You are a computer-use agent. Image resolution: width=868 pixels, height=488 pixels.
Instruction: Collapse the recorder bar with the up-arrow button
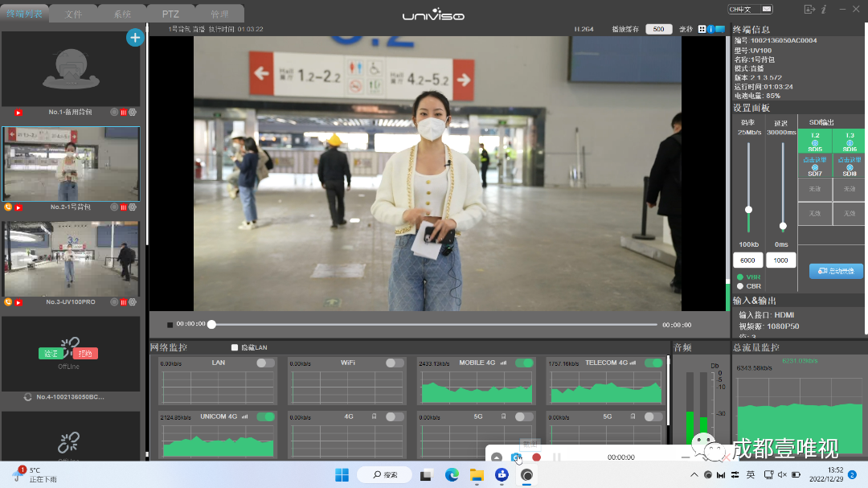click(497, 457)
